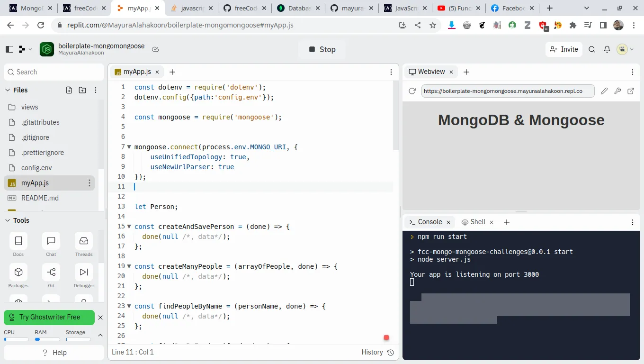Create a new file in Files

(69, 90)
